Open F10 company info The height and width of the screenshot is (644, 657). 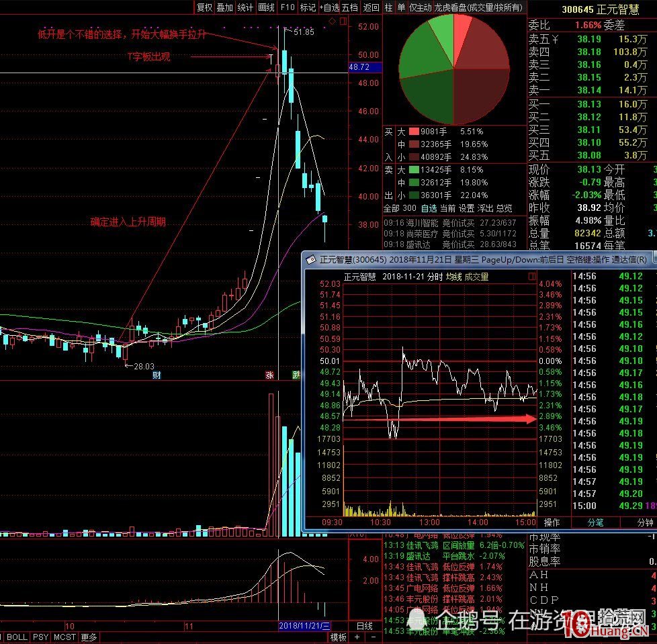tap(288, 7)
